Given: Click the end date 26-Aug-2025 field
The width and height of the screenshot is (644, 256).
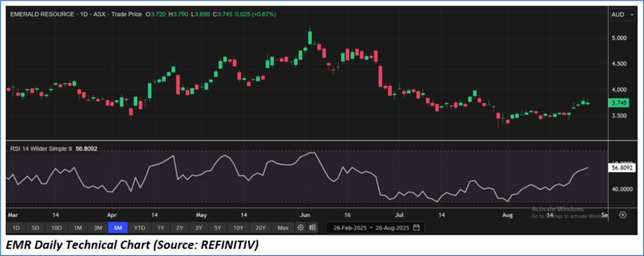Looking at the screenshot, I should [x=392, y=228].
